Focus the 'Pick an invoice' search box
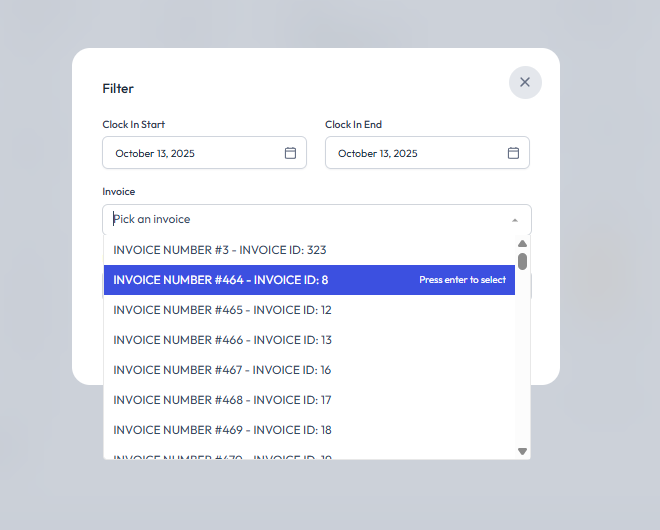 pyautogui.click(x=300, y=220)
